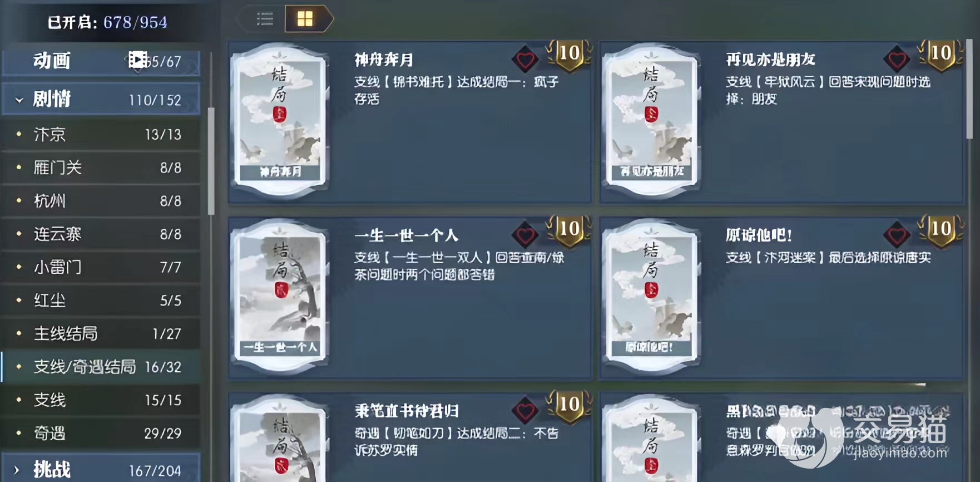Tap heart icon on 神舟奔月 card

pos(525,60)
